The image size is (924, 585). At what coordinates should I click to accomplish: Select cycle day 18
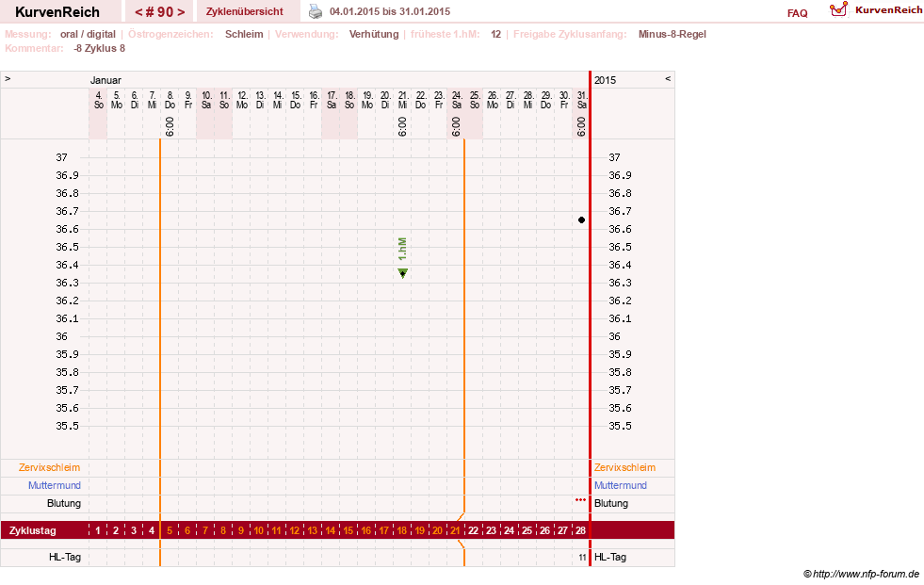(402, 530)
